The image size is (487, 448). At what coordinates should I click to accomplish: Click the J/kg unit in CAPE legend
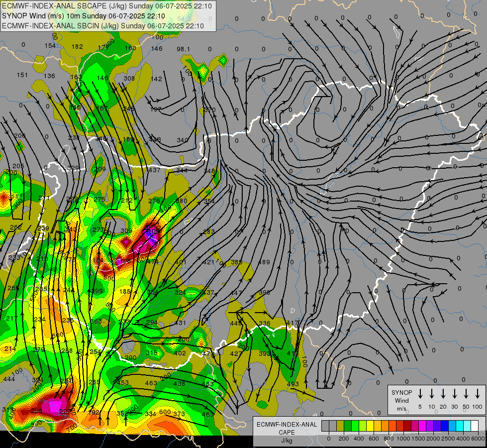point(287,441)
